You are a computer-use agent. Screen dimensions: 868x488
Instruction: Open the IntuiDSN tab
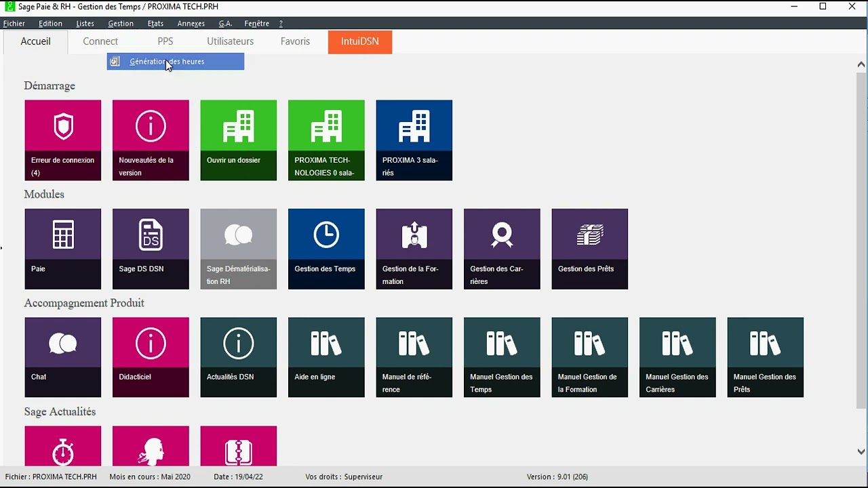[360, 41]
